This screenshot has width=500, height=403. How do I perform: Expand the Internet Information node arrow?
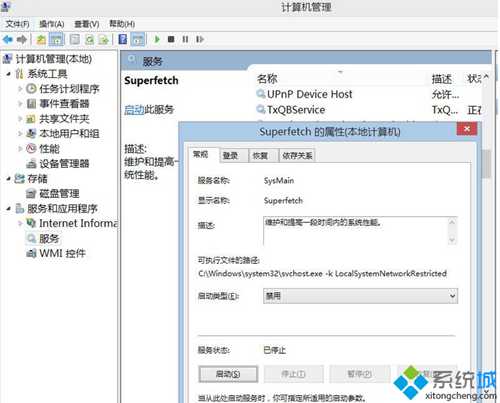(20, 223)
